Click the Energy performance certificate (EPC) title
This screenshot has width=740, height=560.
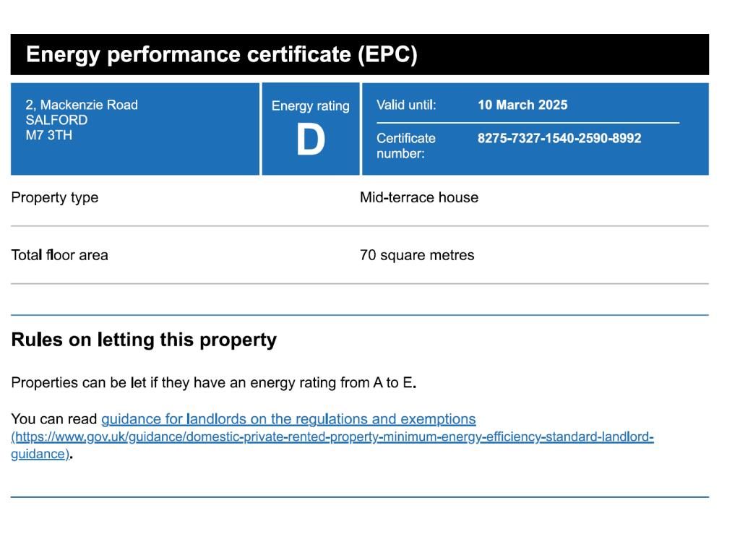pos(221,55)
